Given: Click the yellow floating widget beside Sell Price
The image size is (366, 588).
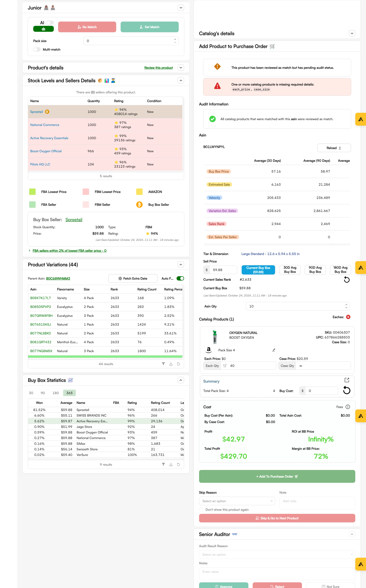Looking at the screenshot, I should coord(361,268).
